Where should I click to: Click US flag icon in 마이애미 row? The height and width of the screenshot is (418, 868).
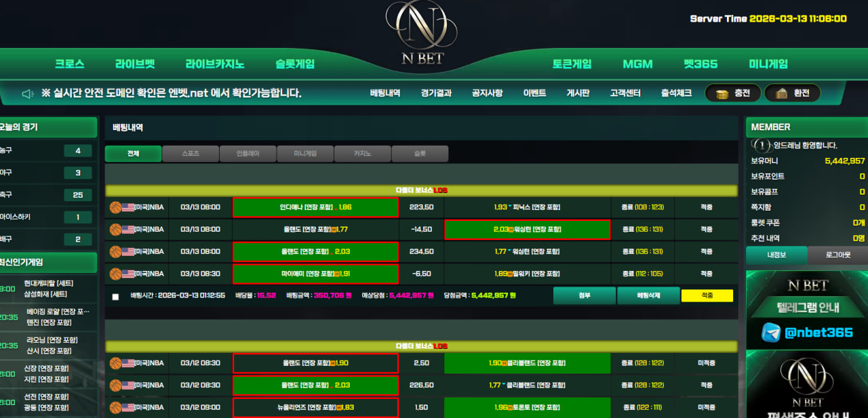[x=127, y=274]
